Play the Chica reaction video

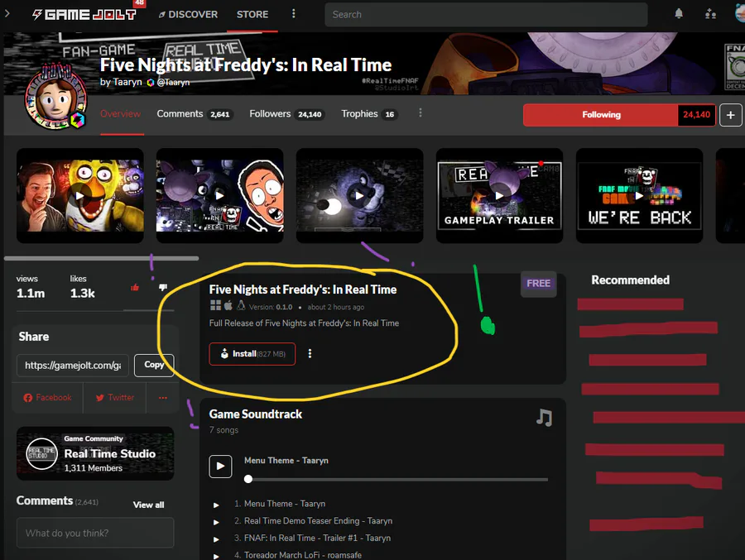click(x=79, y=196)
